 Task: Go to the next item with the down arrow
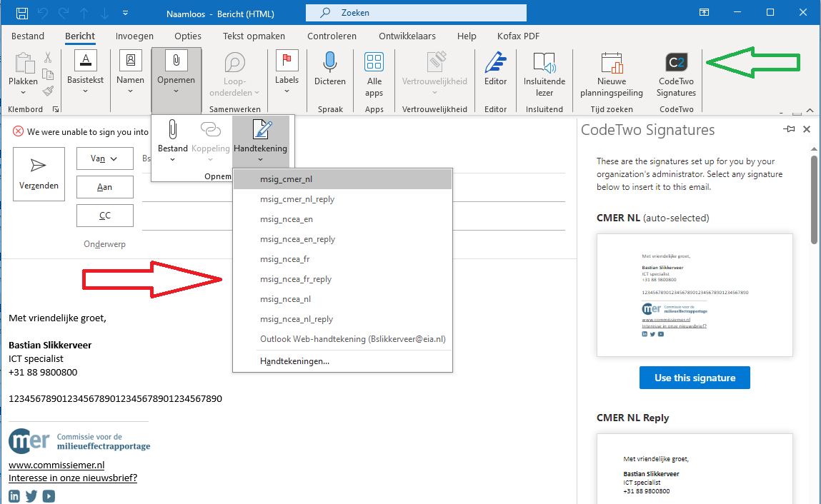pyautogui.click(x=104, y=13)
